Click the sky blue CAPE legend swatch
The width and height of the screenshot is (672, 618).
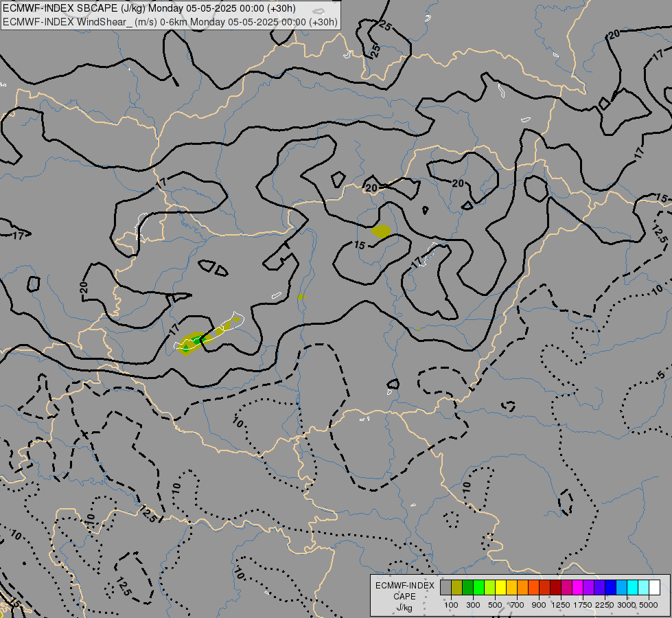tap(621, 587)
